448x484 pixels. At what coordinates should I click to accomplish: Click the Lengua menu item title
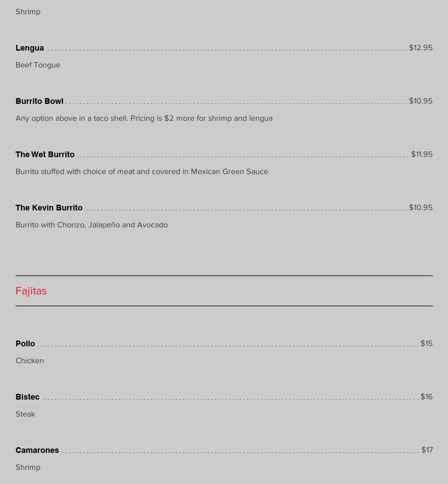(x=30, y=48)
